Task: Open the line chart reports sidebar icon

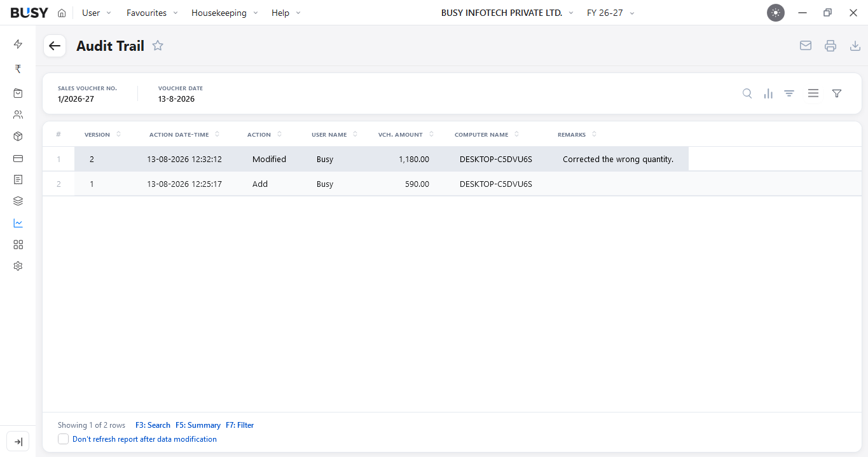Action: point(18,223)
